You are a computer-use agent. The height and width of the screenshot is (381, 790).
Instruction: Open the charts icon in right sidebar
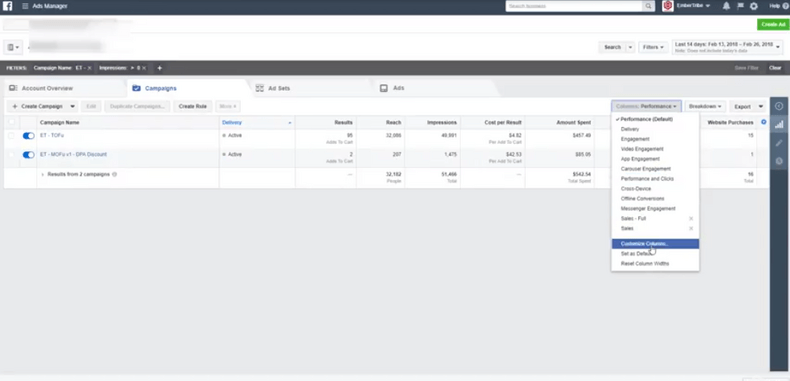pos(779,124)
